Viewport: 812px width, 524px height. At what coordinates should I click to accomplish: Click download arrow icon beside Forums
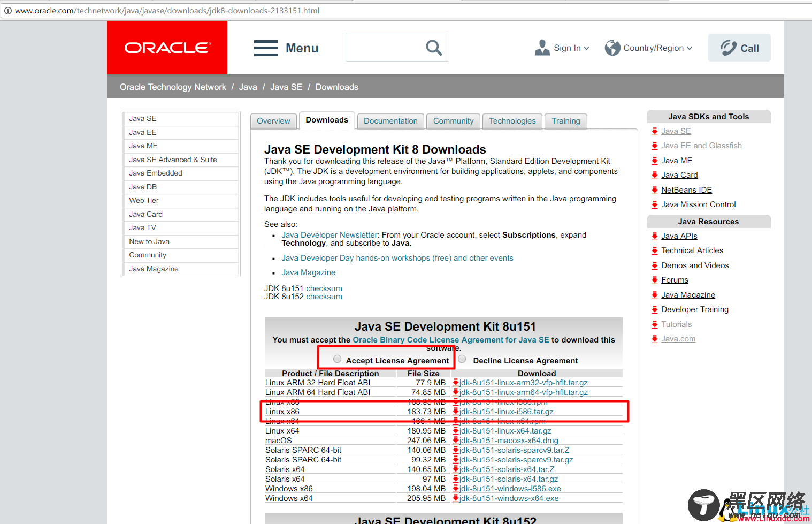(655, 280)
